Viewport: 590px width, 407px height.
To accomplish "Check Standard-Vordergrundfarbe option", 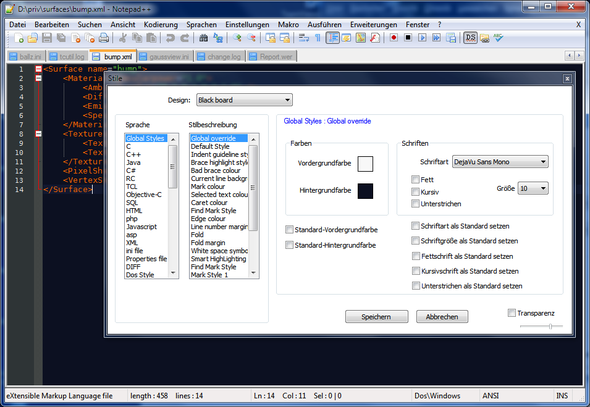I will click(289, 230).
